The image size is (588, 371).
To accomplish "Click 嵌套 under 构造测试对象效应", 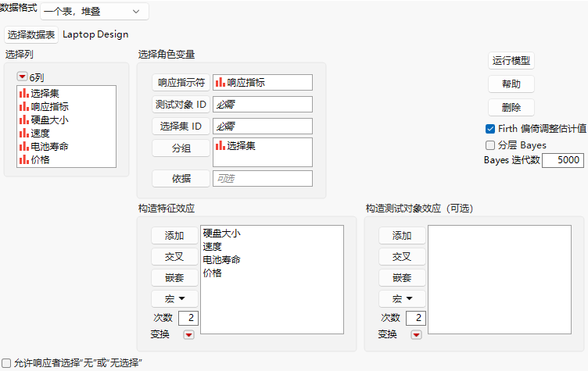I will (402, 278).
